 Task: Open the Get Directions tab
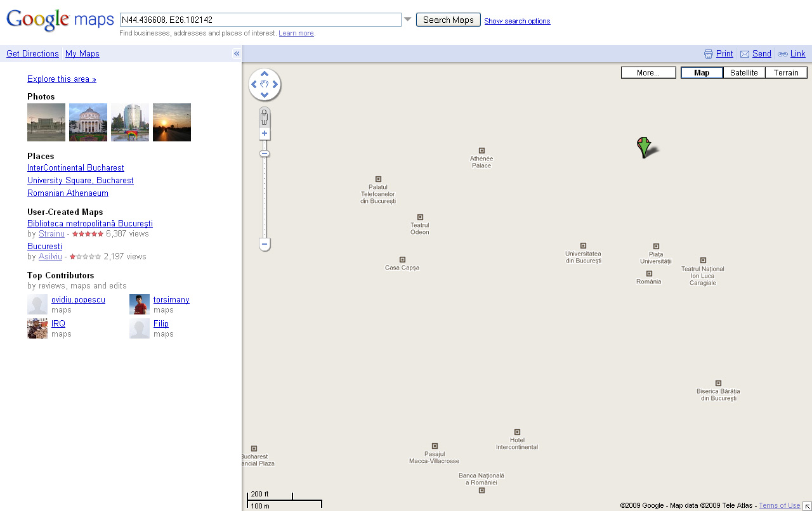[x=32, y=54]
